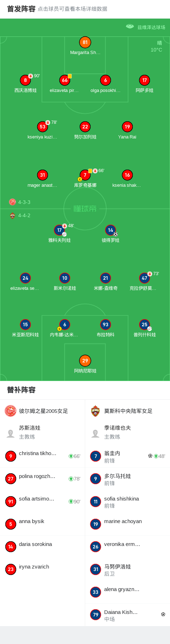170x644 pixels.
Task: Select substitute 翁圭内 number 7
Action: point(127,456)
